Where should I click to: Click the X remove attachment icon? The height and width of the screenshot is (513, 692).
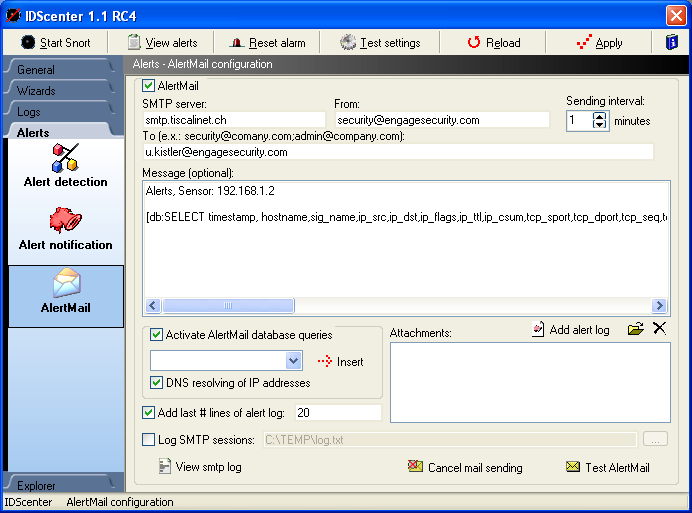pos(659,328)
